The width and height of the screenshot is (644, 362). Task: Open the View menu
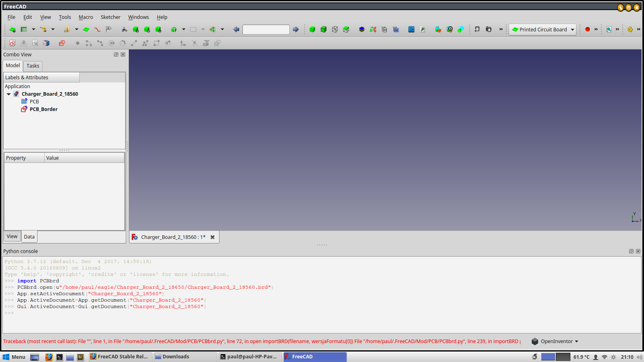coord(45,17)
